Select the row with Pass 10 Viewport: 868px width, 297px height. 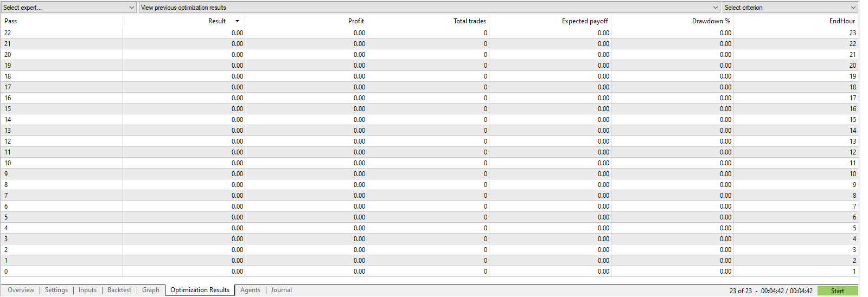pyautogui.click(x=429, y=163)
